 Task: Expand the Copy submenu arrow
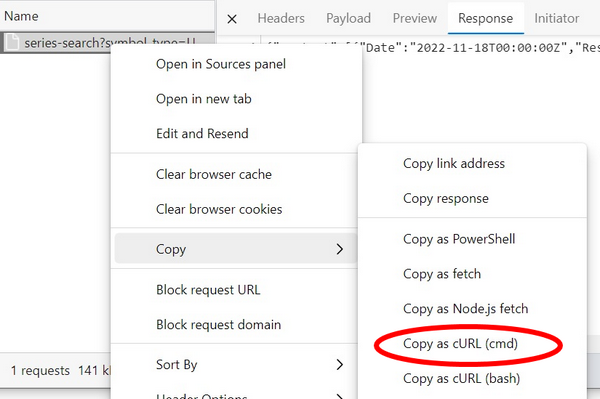(339, 249)
